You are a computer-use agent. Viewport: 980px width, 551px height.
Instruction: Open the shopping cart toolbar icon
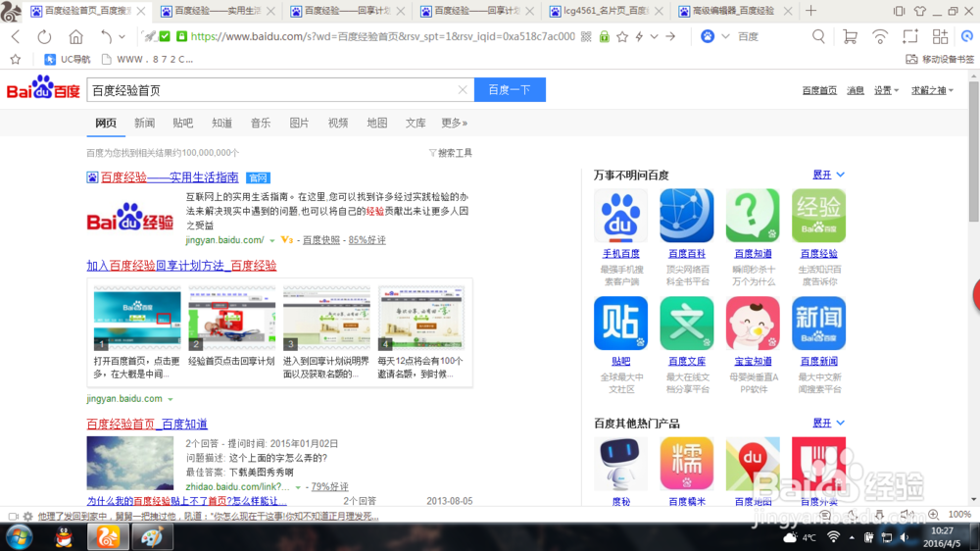(850, 37)
